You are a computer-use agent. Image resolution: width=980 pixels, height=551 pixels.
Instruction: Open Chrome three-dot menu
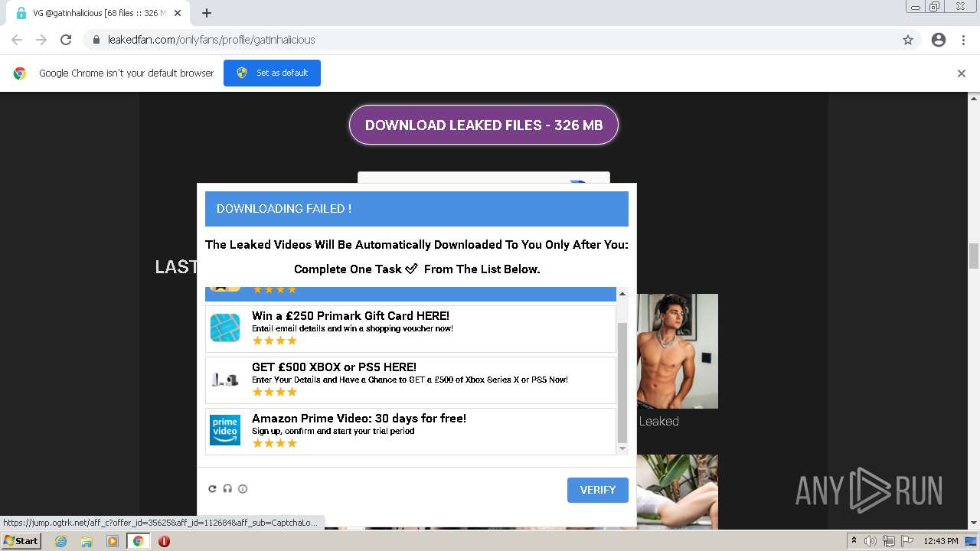click(963, 40)
